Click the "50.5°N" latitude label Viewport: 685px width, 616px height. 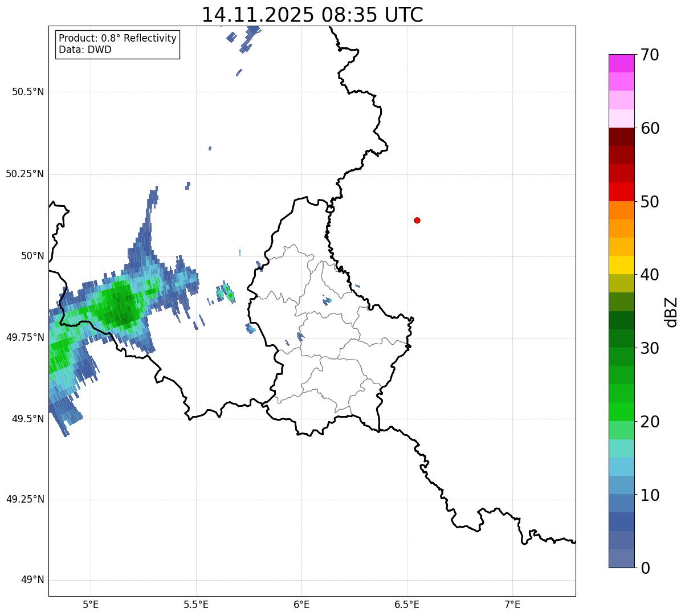(28, 92)
